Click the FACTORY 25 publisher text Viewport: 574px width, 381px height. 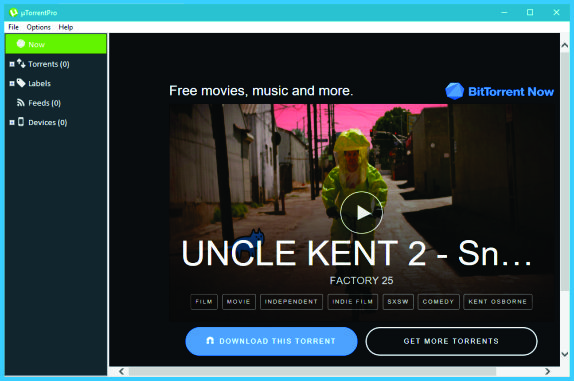361,280
